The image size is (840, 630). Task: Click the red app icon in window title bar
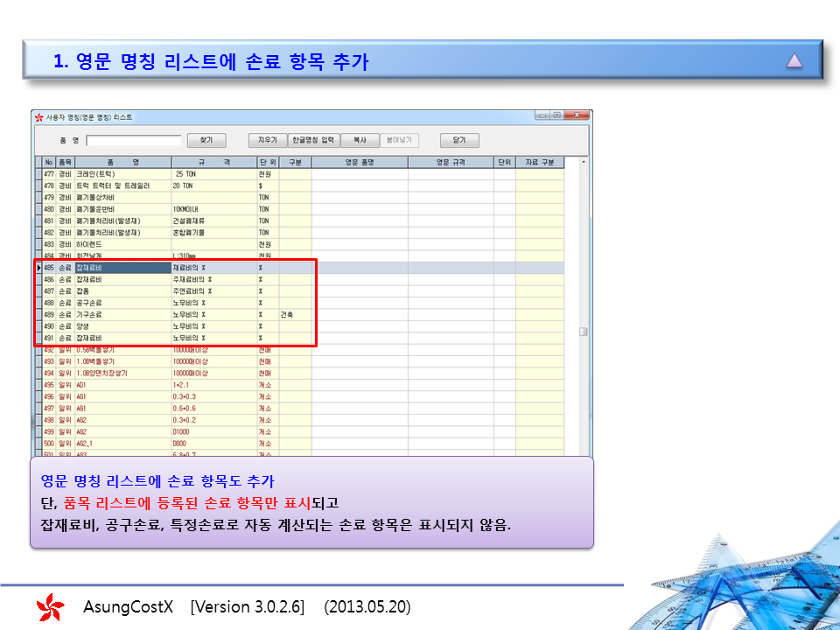point(38,116)
